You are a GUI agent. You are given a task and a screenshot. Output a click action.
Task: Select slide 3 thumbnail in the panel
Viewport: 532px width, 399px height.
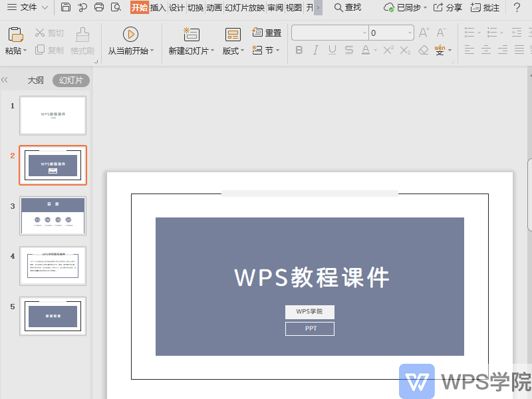(x=53, y=215)
